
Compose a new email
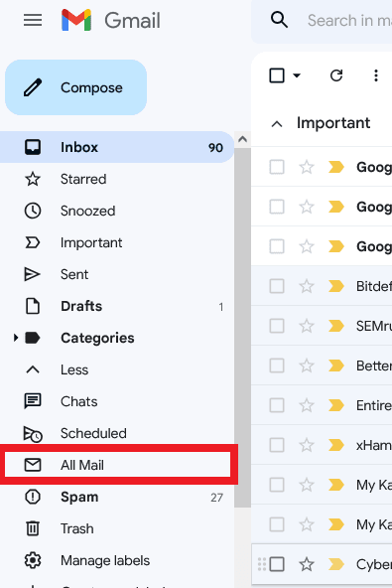tap(75, 87)
